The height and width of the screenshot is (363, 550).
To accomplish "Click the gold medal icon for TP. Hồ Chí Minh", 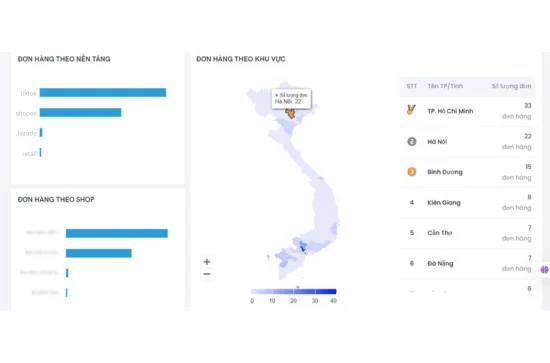I will [411, 110].
